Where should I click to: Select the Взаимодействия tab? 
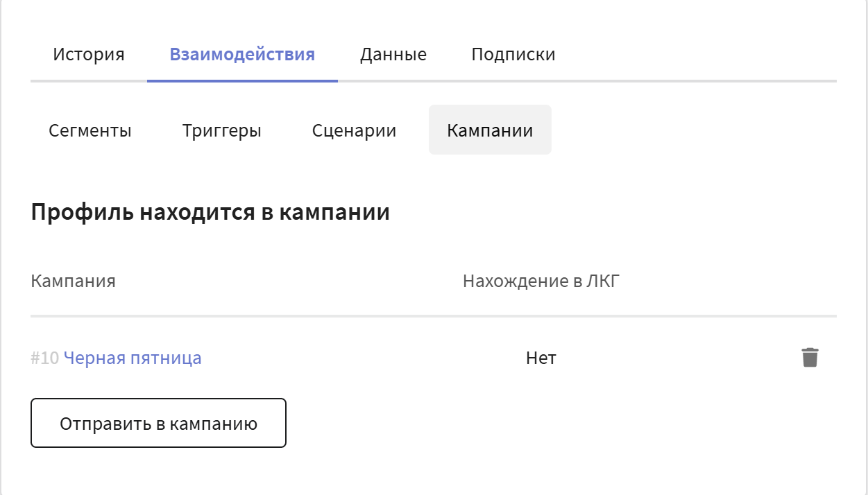pos(242,55)
